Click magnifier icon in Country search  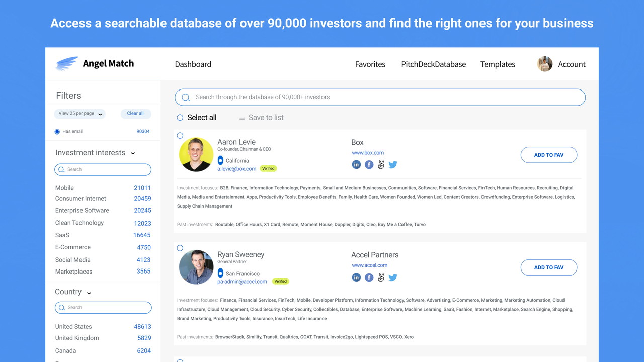[x=62, y=308]
